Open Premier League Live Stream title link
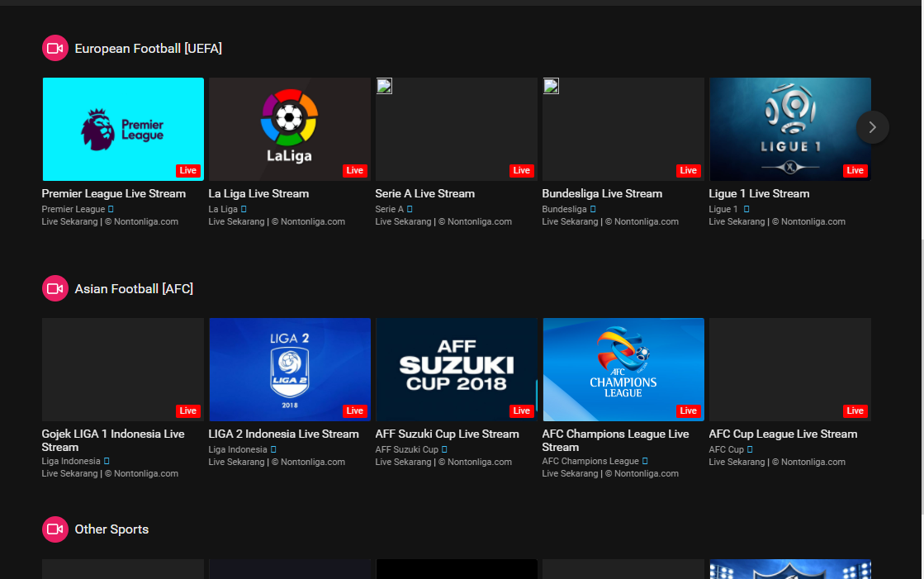Screen dimensions: 924x579 114,193
